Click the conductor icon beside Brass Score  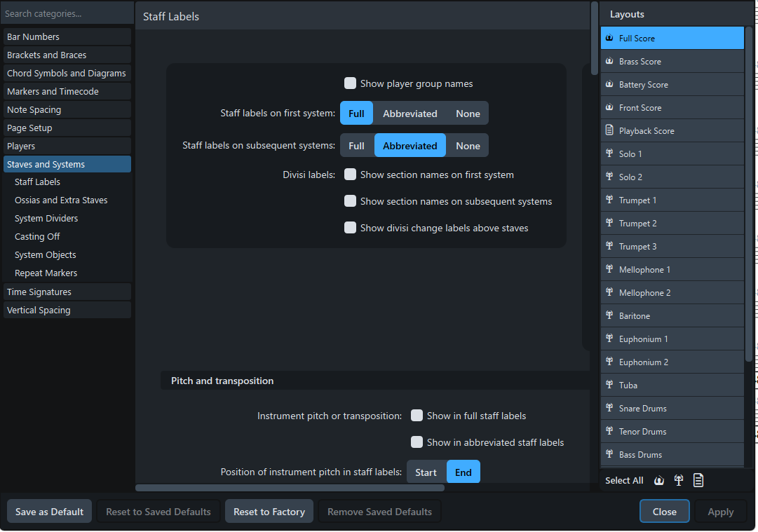[608, 61]
